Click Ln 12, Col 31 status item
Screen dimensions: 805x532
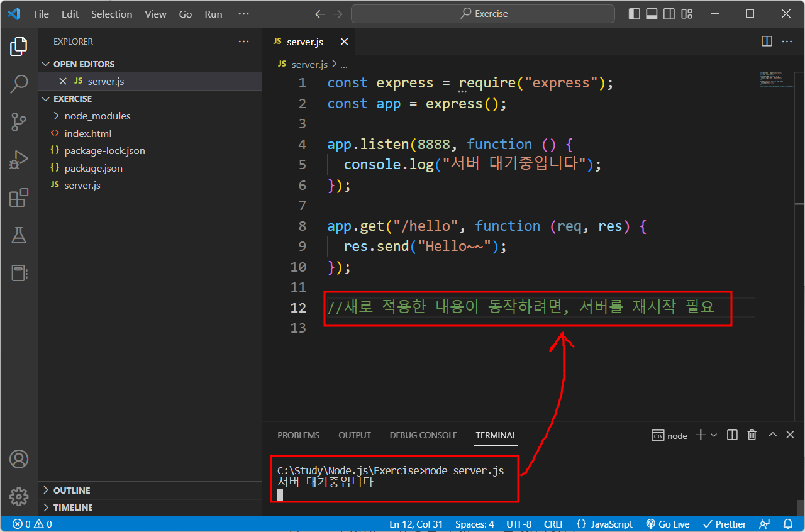click(x=416, y=524)
